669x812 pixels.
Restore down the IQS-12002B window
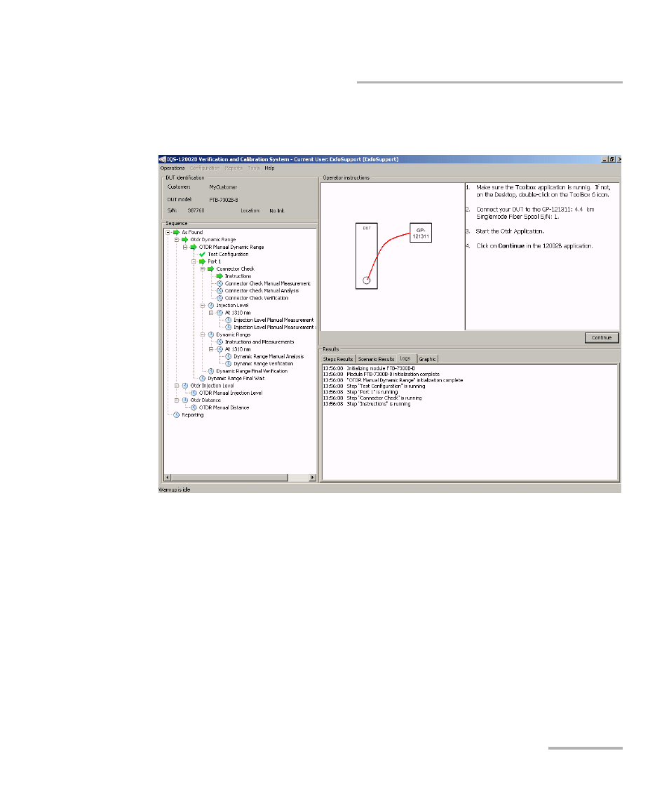pyautogui.click(x=611, y=159)
